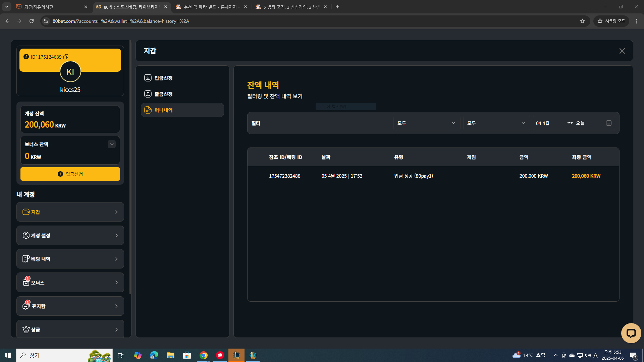Click chevron arrow on 계정 설정 row
The width and height of the screenshot is (644, 362).
116,235
